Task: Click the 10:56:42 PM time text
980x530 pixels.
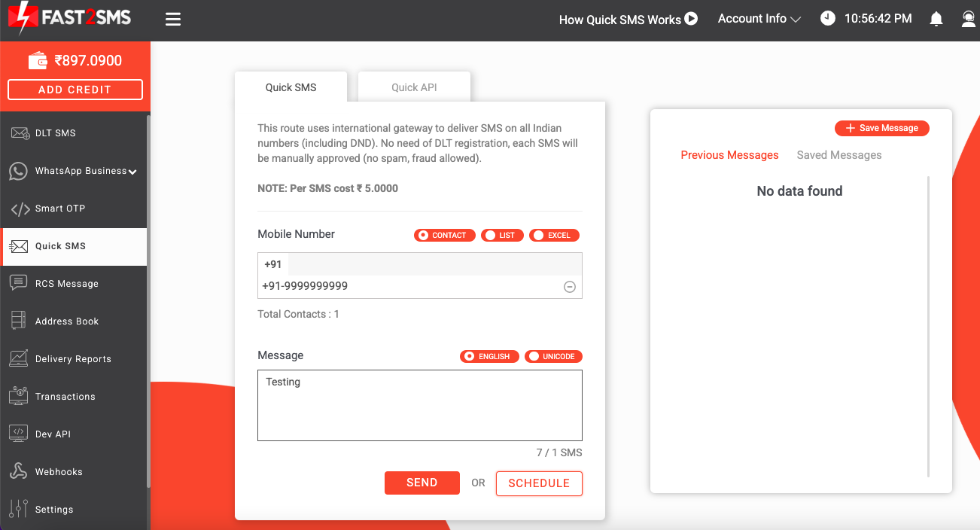Action: click(x=878, y=19)
